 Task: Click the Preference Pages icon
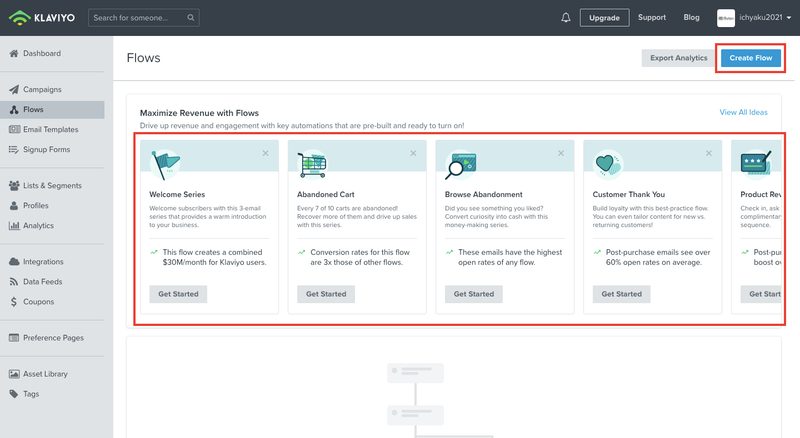click(14, 337)
